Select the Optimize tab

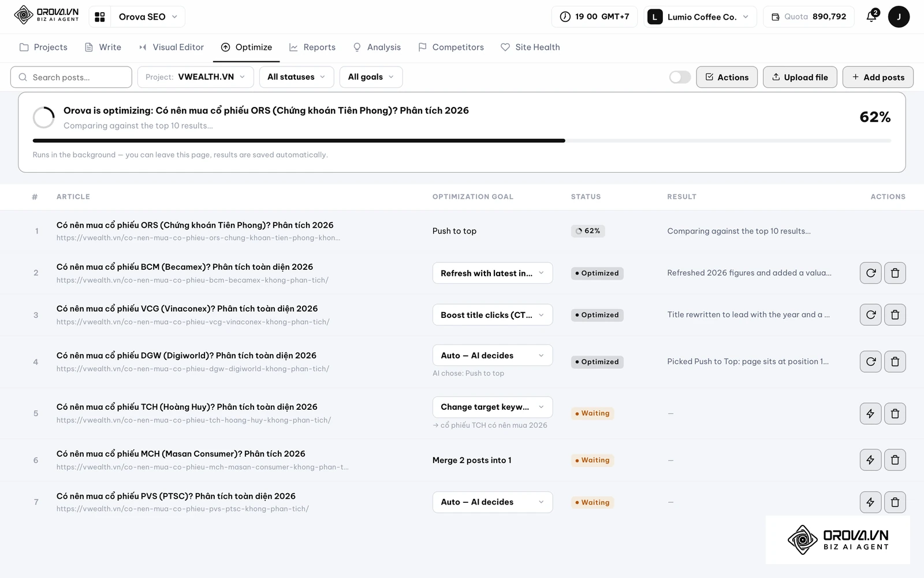click(247, 47)
